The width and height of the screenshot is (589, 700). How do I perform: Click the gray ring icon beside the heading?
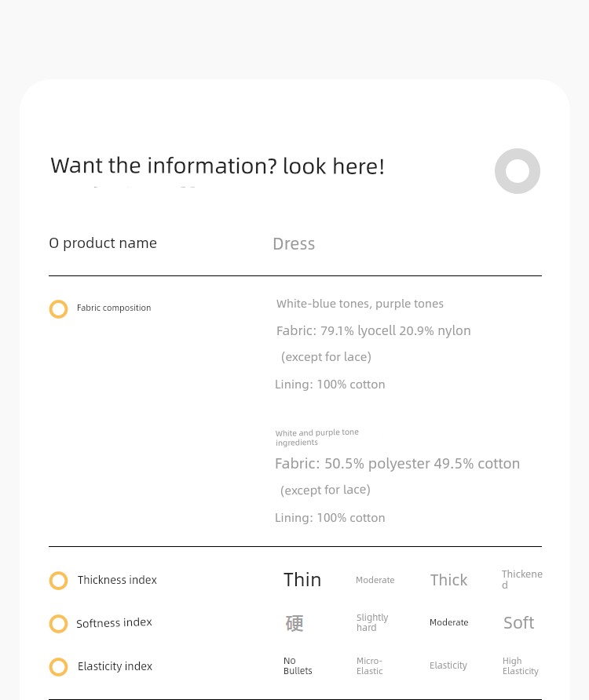point(517,171)
